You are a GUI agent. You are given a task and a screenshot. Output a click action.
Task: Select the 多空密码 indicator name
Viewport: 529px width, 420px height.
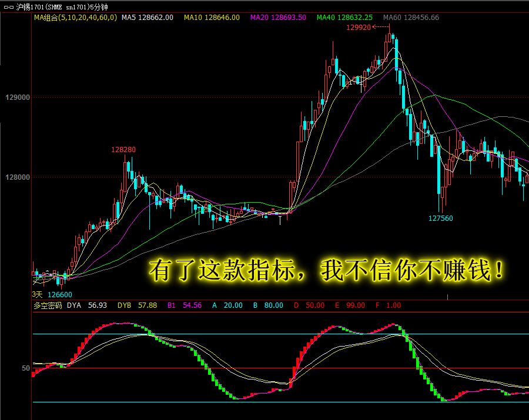click(48, 305)
